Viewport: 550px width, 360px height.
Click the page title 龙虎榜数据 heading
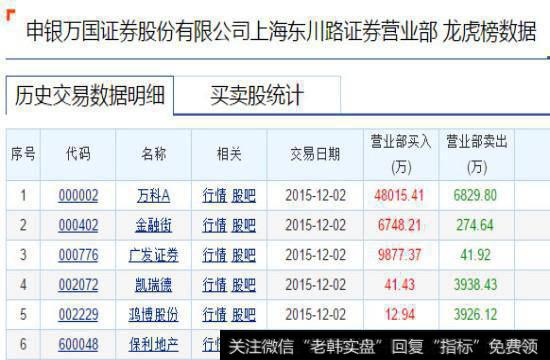[489, 31]
